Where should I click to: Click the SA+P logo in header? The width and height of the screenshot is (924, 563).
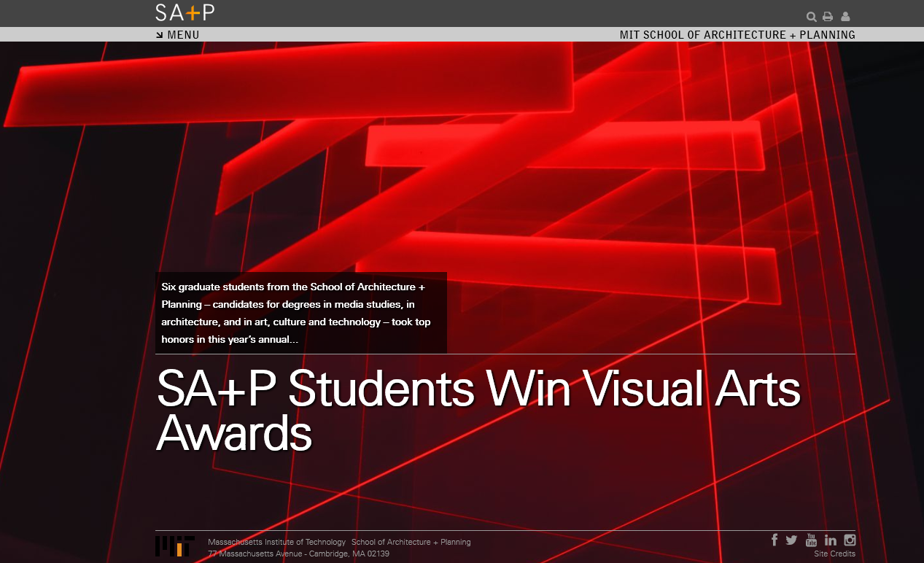point(185,12)
